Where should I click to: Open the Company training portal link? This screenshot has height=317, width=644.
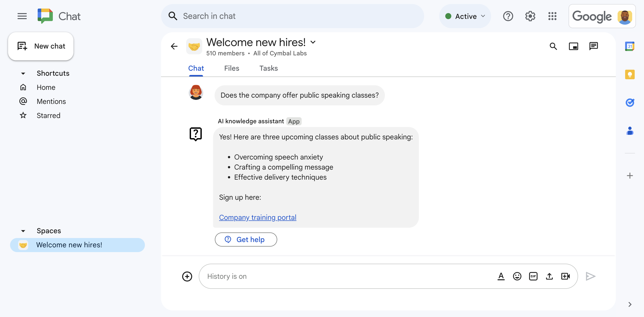[258, 217]
